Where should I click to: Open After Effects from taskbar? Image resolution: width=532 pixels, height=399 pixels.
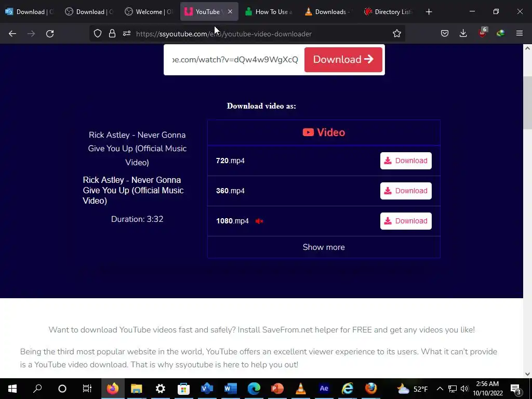(x=324, y=389)
